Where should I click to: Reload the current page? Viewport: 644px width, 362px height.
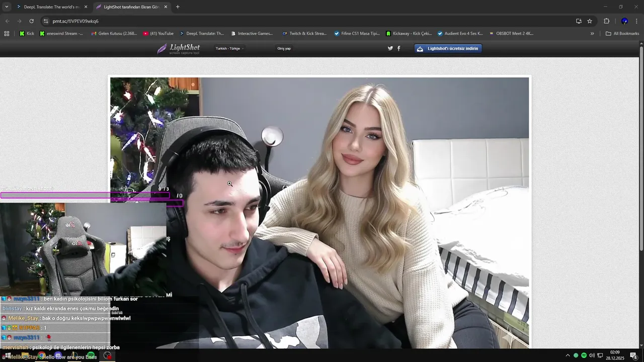point(31,21)
